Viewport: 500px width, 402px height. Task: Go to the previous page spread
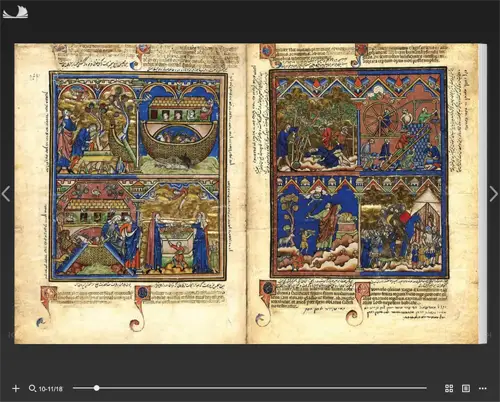[x=6, y=194]
